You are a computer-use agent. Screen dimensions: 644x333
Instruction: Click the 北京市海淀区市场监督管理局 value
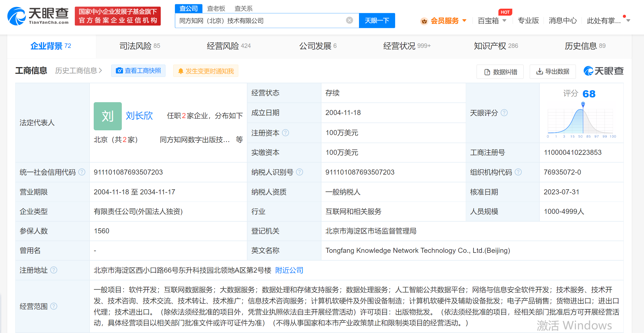point(371,231)
